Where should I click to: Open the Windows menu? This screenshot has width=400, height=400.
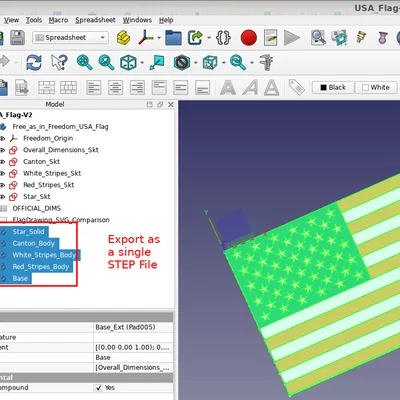137,20
